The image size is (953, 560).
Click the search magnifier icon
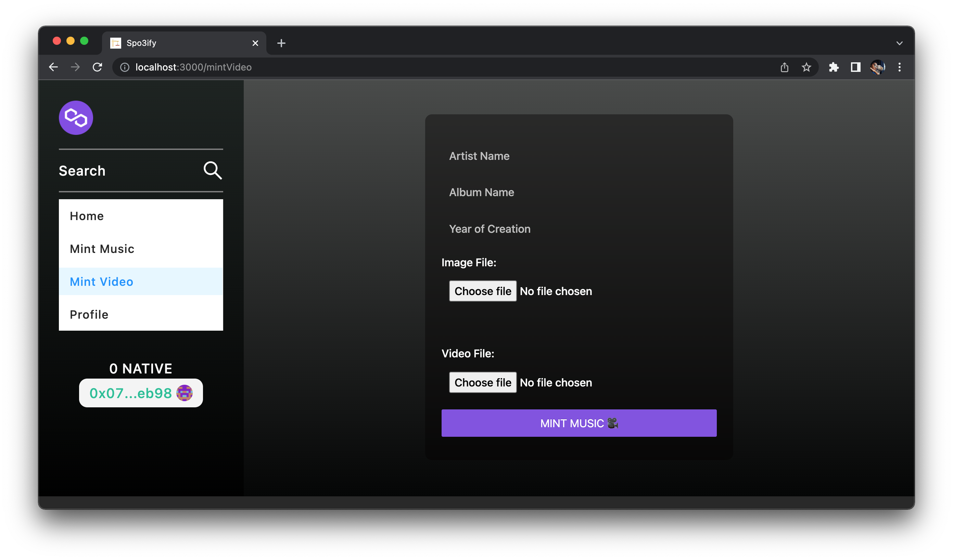coord(213,170)
